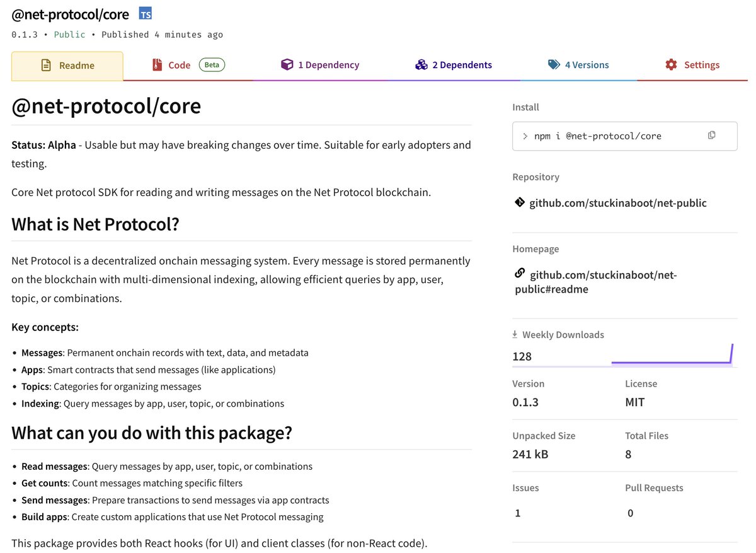Click the 'React hooks' closing sentence
Viewport: 756px width, 553px height.
[x=219, y=543]
